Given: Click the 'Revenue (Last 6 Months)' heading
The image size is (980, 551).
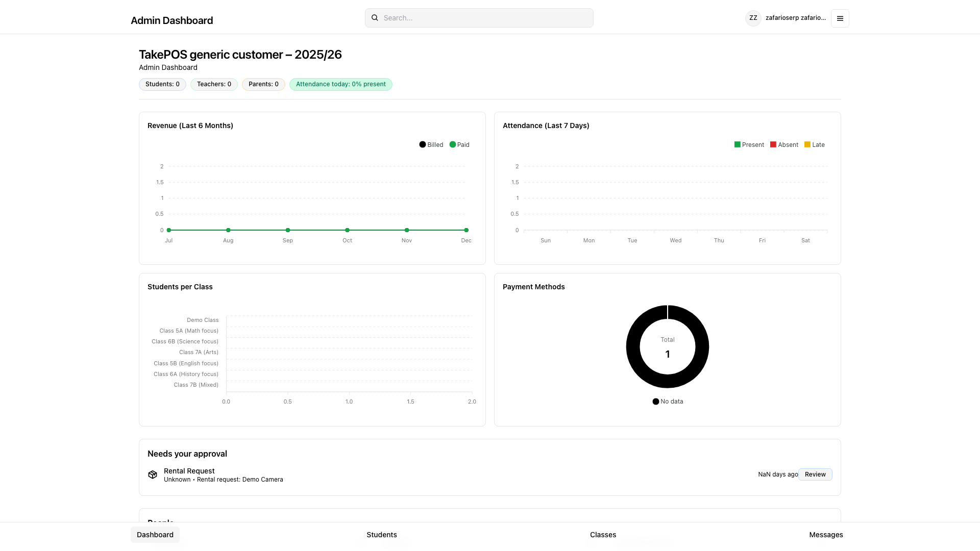Looking at the screenshot, I should coord(190,126).
